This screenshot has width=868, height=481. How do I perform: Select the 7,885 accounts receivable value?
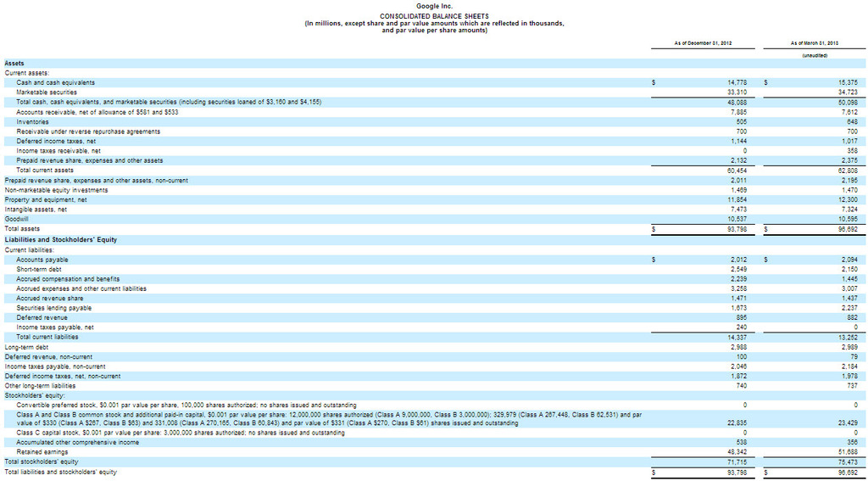tap(739, 112)
